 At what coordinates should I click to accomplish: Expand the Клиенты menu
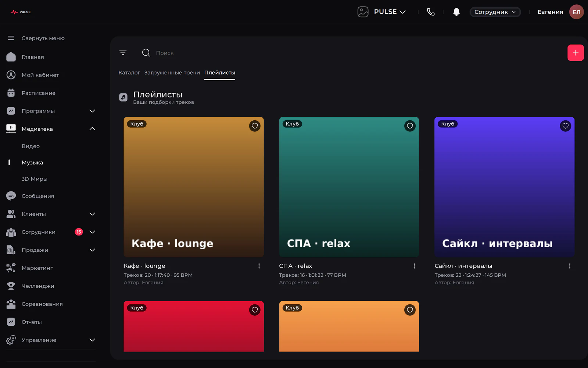92,214
